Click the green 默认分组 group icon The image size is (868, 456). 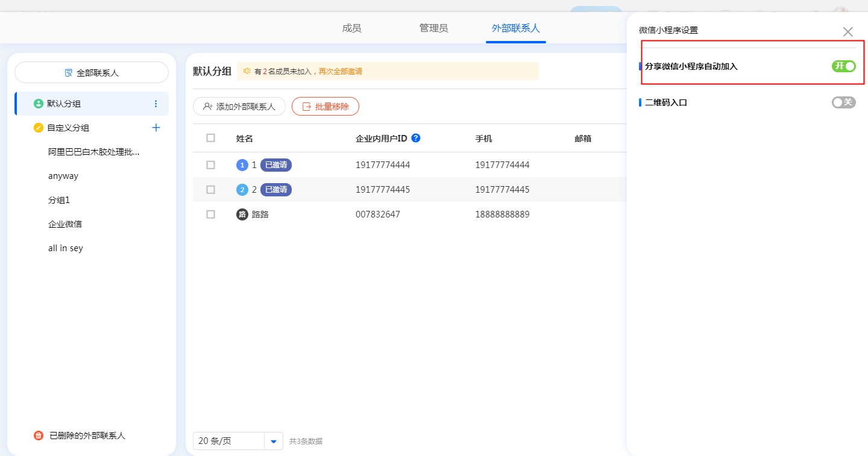(x=39, y=104)
